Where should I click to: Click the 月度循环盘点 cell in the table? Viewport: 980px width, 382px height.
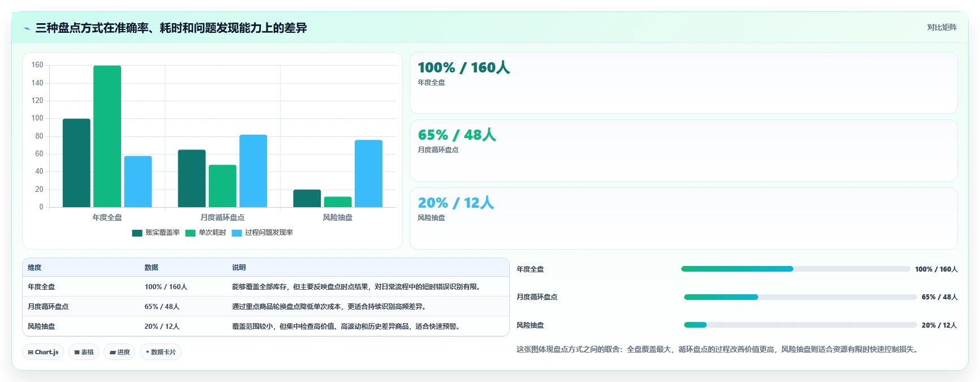coord(48,307)
